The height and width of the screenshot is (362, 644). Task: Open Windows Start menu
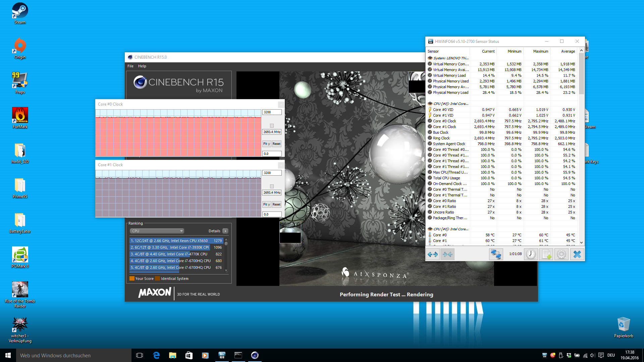pos(8,355)
